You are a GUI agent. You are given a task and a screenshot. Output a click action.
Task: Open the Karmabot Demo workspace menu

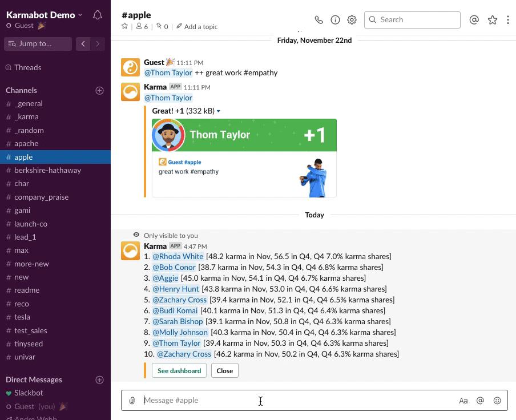click(44, 15)
